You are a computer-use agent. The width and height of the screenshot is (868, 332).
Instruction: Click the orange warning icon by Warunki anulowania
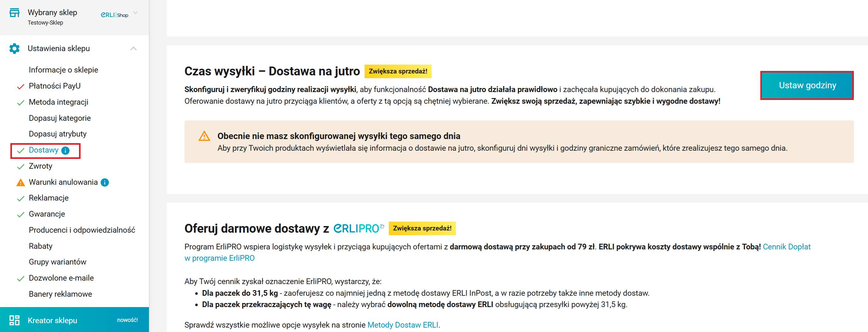click(x=20, y=183)
